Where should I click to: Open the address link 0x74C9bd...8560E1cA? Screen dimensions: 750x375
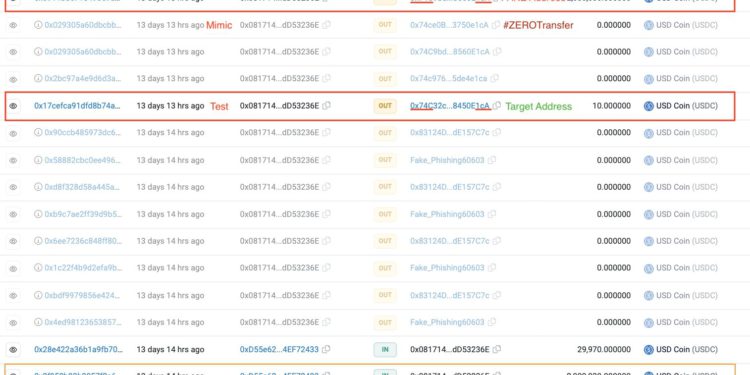450,52
